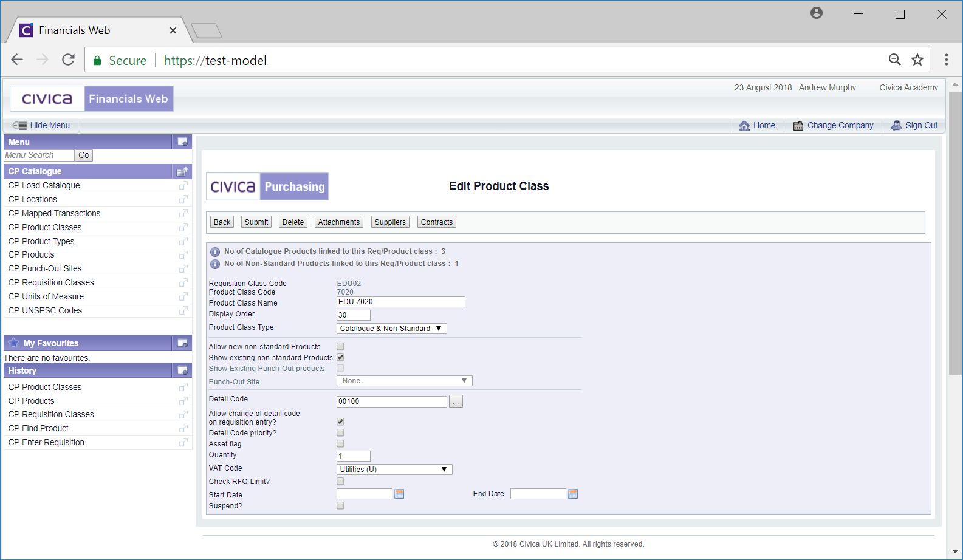Click the History panel header icon
Viewport: 963px width, 560px height.
(182, 370)
